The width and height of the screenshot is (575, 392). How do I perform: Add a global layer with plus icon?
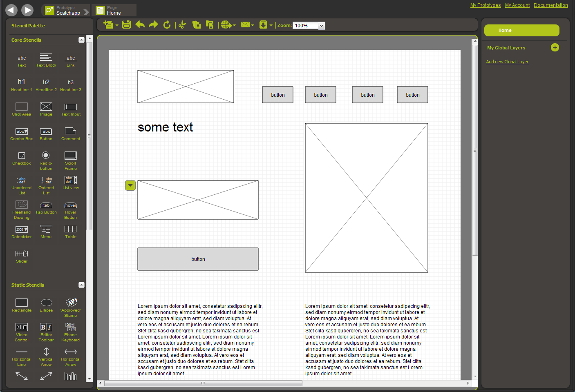pos(555,48)
